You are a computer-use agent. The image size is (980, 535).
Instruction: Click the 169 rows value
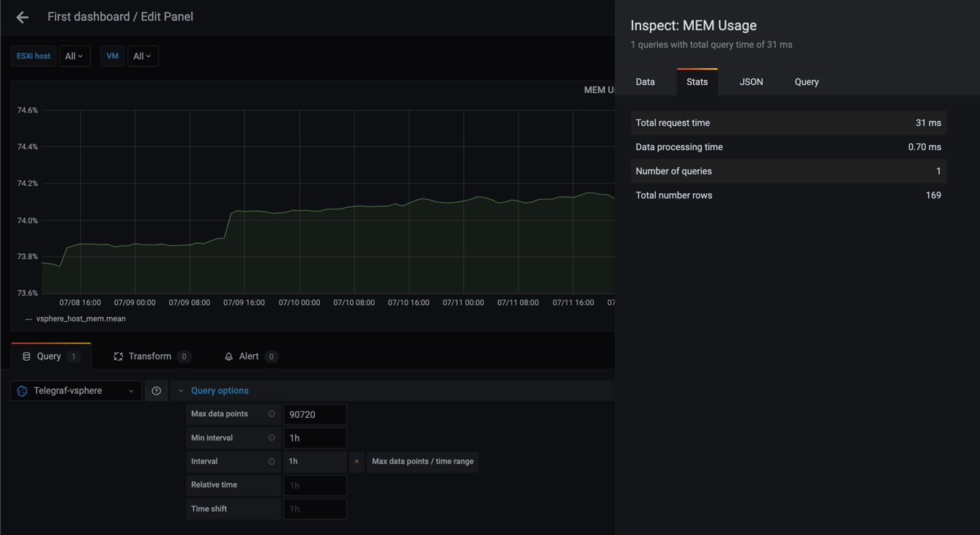(933, 195)
